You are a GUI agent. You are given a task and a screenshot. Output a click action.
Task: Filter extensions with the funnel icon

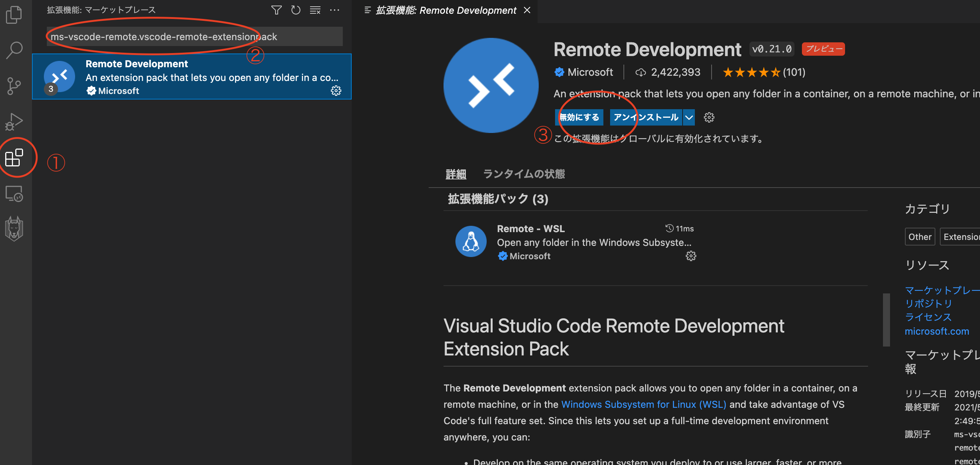[x=277, y=10]
